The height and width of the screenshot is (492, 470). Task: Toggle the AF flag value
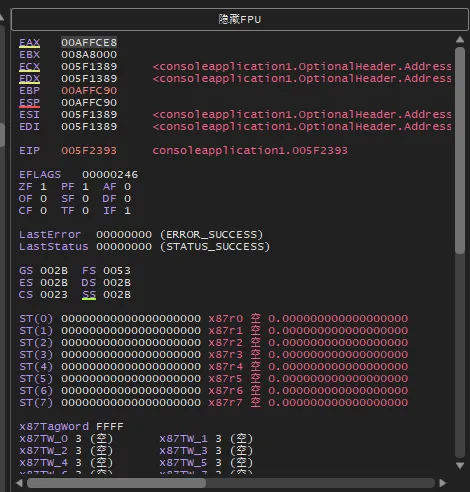coord(127,187)
